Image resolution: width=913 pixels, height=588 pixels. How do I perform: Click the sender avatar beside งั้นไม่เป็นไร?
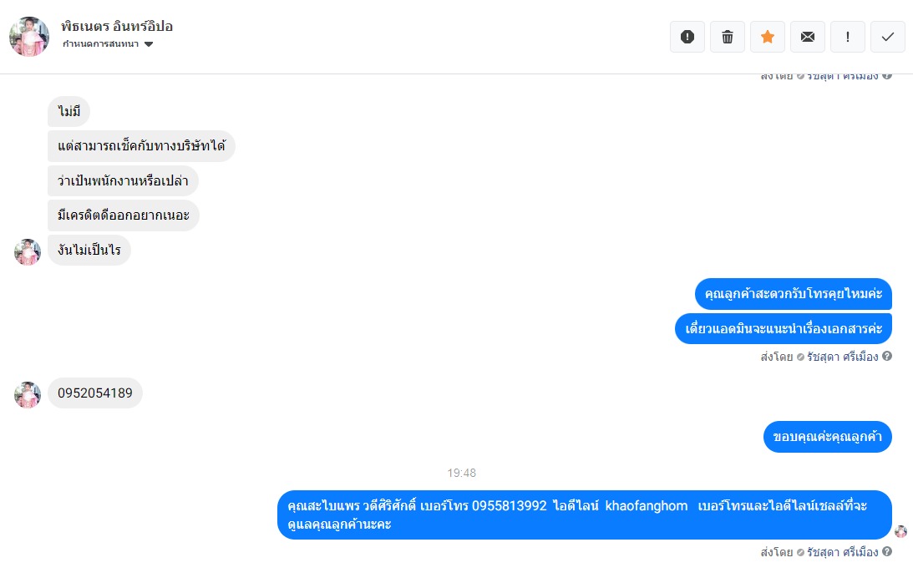coord(28,251)
